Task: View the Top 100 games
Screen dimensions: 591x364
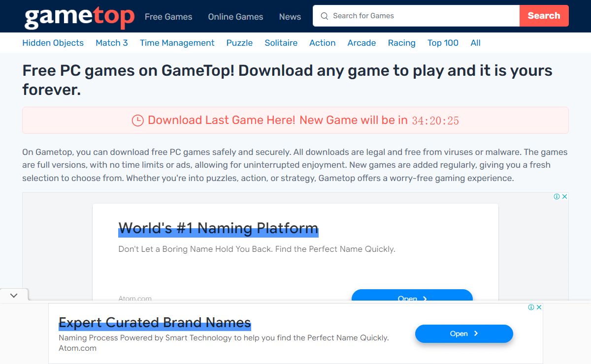Action: (x=443, y=43)
